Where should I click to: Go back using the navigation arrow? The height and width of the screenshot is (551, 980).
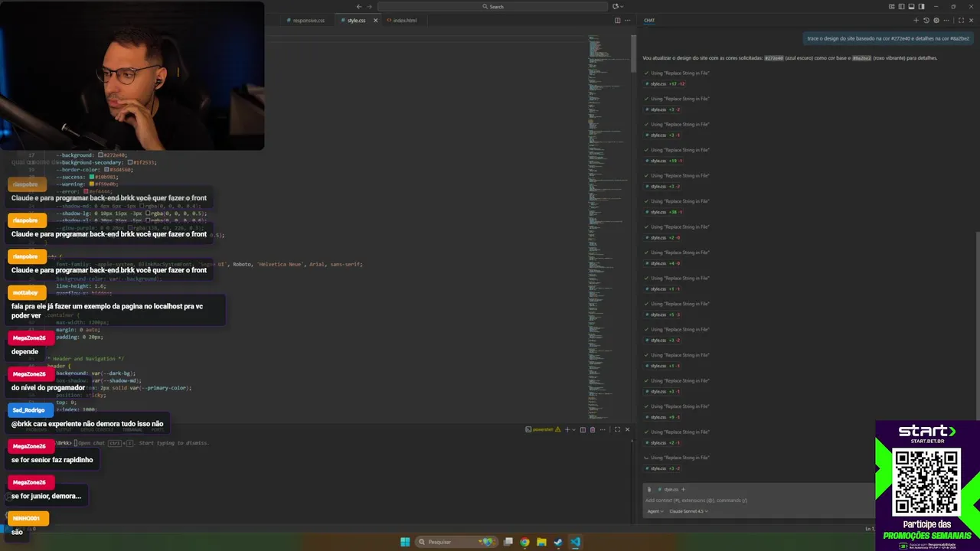359,7
